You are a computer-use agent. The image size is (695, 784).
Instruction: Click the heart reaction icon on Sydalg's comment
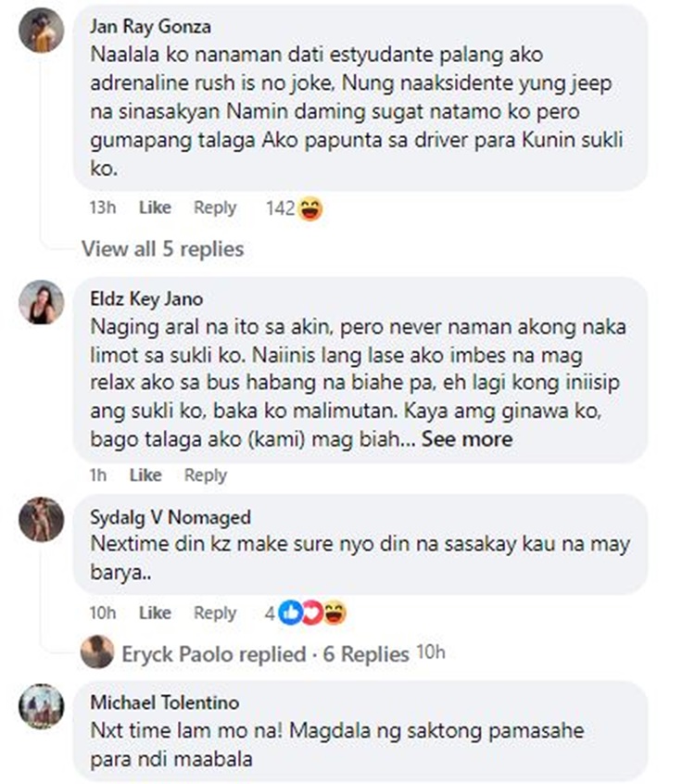pos(312,613)
